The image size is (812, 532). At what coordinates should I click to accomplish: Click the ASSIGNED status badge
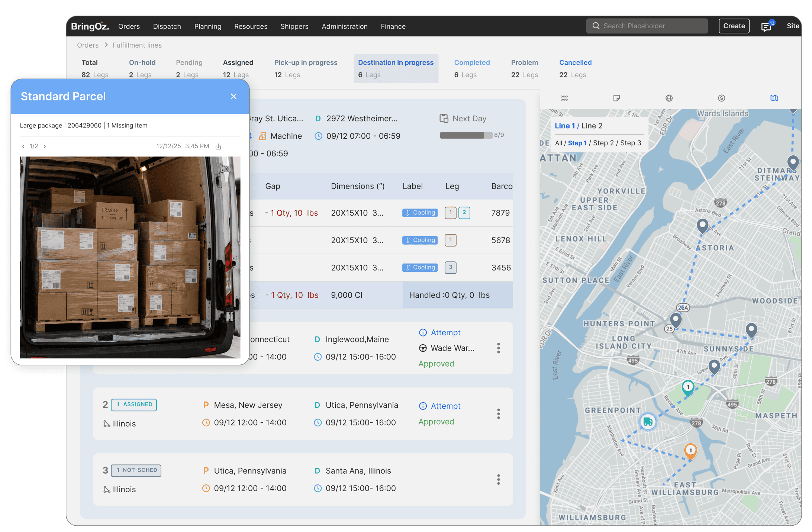coord(134,405)
